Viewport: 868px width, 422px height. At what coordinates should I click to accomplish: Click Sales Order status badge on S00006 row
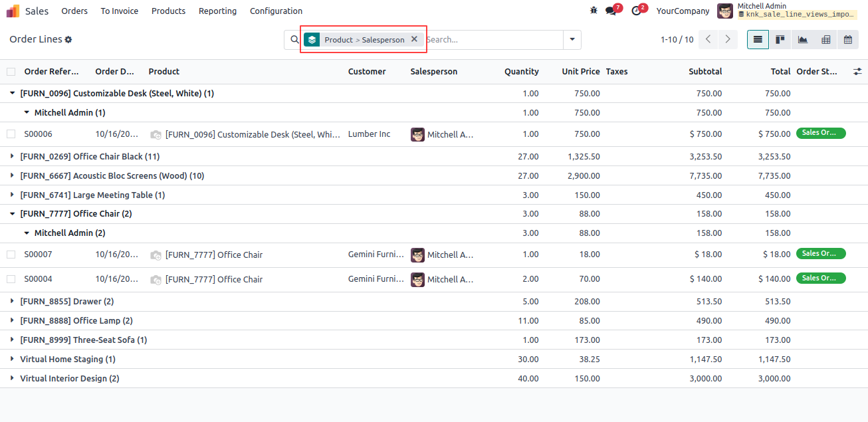[821, 133]
